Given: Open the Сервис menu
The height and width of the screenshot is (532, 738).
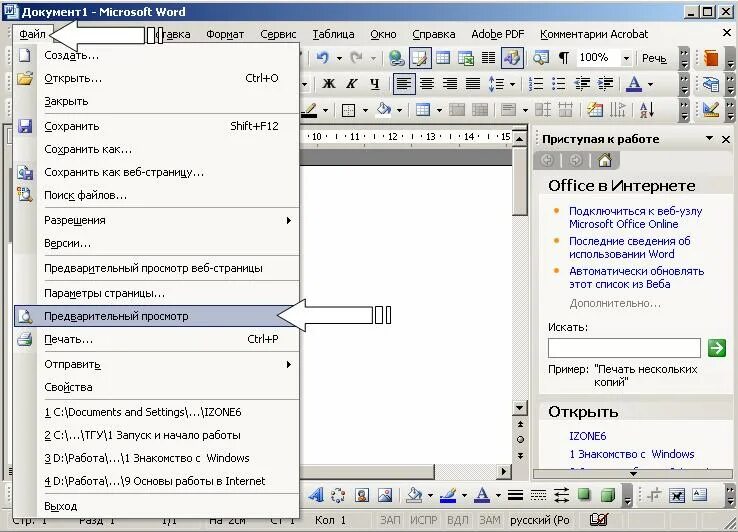Looking at the screenshot, I should tap(278, 34).
